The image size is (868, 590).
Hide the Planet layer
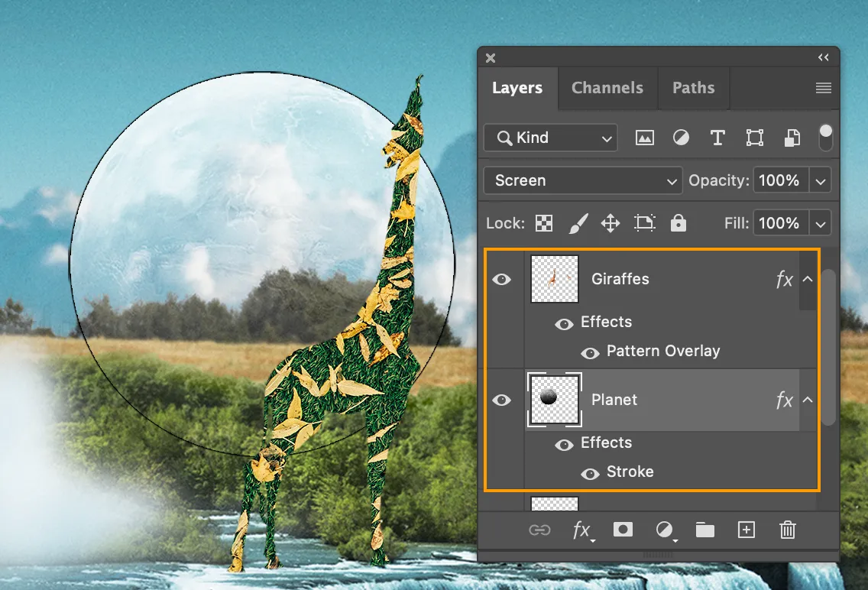point(501,400)
